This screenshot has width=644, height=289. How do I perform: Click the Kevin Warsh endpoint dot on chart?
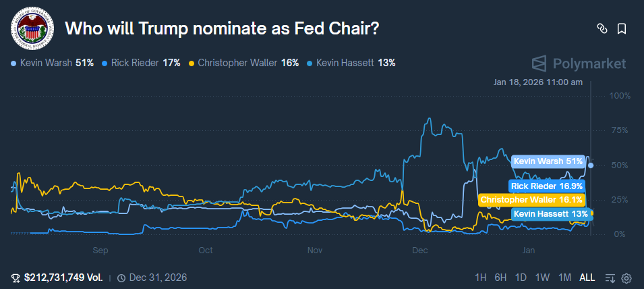[591, 165]
